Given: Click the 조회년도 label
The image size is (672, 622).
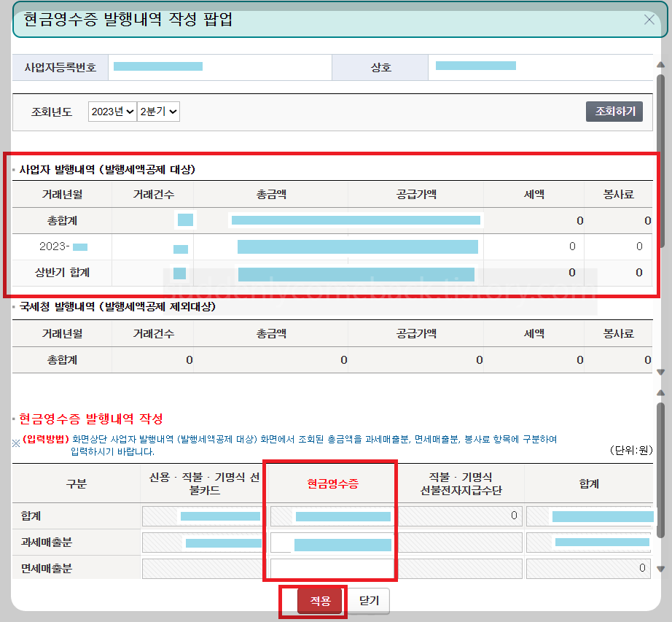Looking at the screenshot, I should (52, 112).
